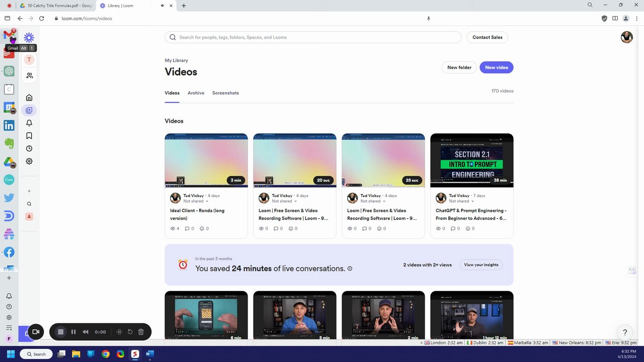The width and height of the screenshot is (644, 362).
Task: Open the Ideal Client - Ronda video title
Action: click(x=197, y=215)
